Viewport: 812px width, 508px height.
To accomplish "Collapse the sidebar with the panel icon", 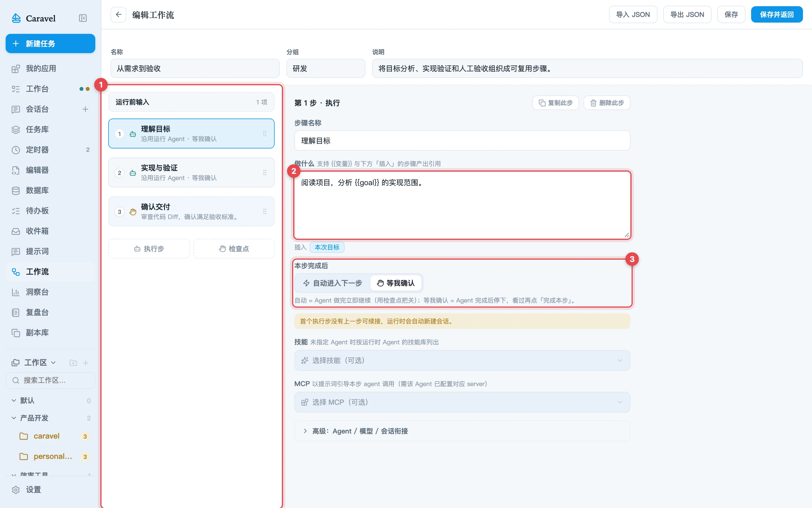I will pos(83,18).
